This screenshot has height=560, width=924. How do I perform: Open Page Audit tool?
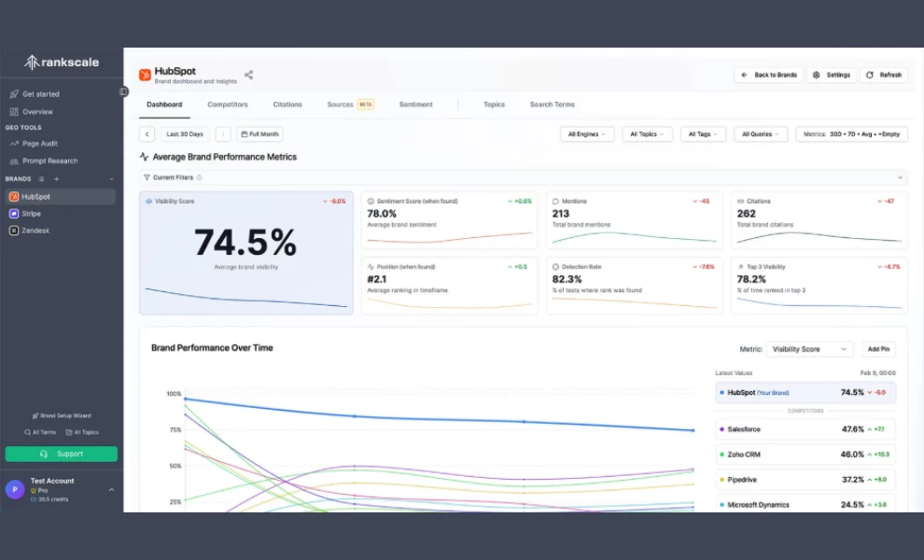[34, 143]
